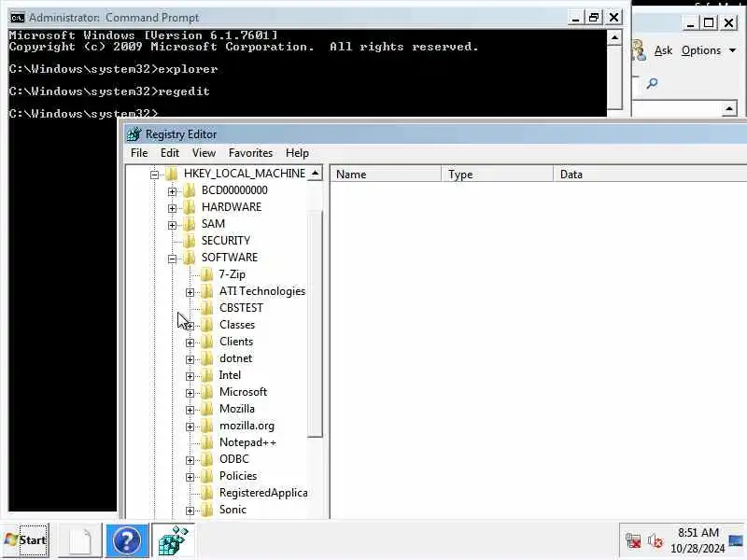747x560 pixels.
Task: Expand the Classes key
Action: pyautogui.click(x=190, y=326)
